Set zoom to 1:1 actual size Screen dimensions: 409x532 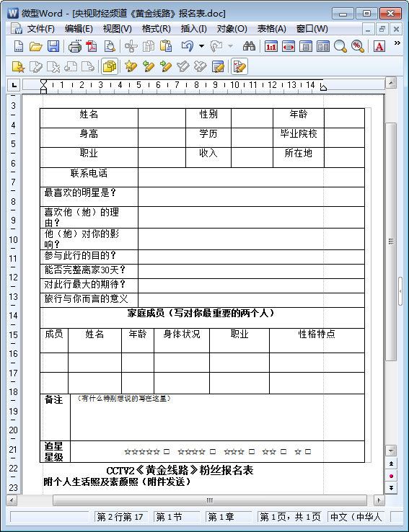271,46
